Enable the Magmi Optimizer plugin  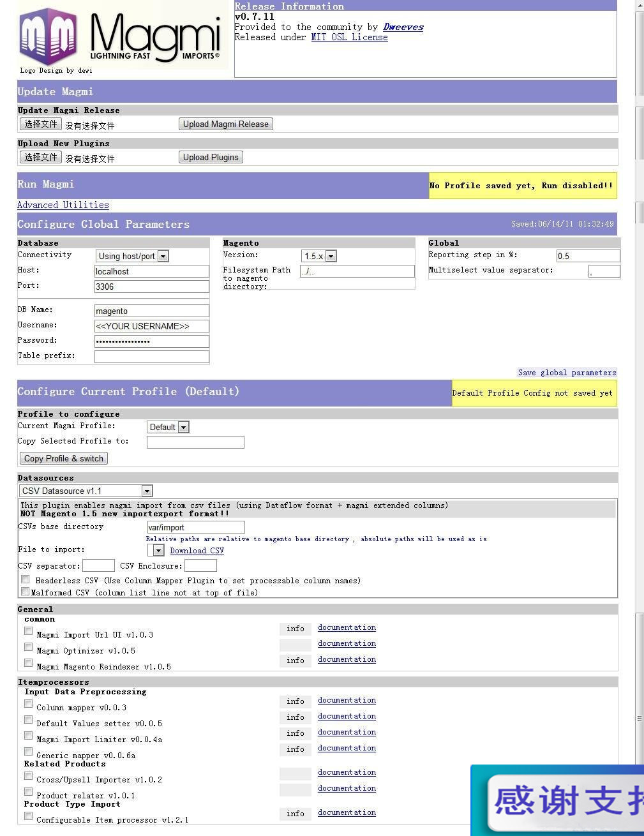point(29,647)
